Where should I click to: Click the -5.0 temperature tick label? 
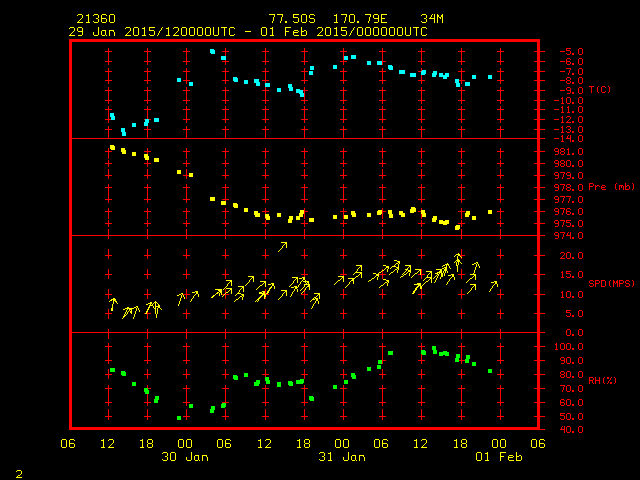(571, 51)
